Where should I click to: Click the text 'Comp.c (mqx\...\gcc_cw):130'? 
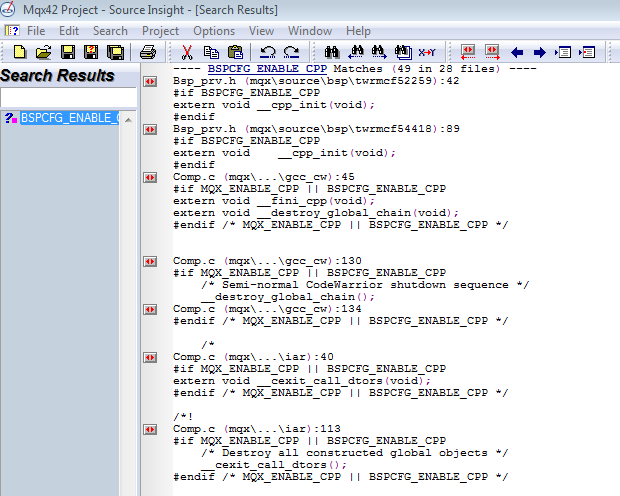267,261
